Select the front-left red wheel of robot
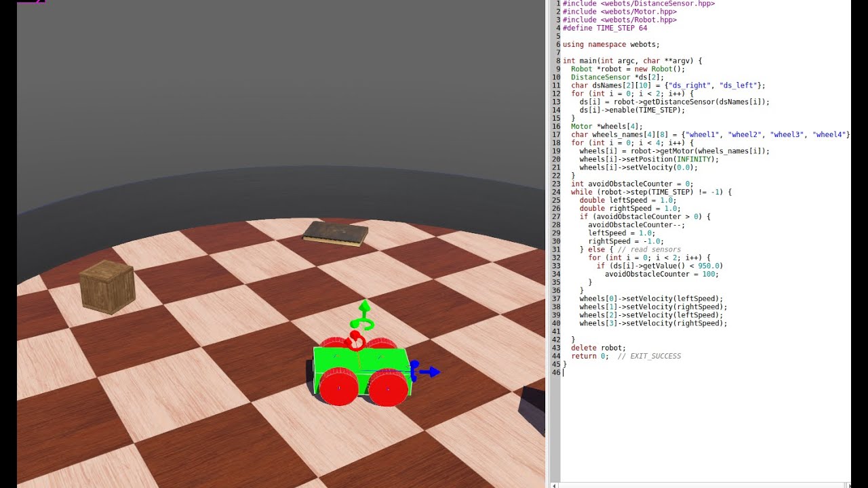 (339, 388)
